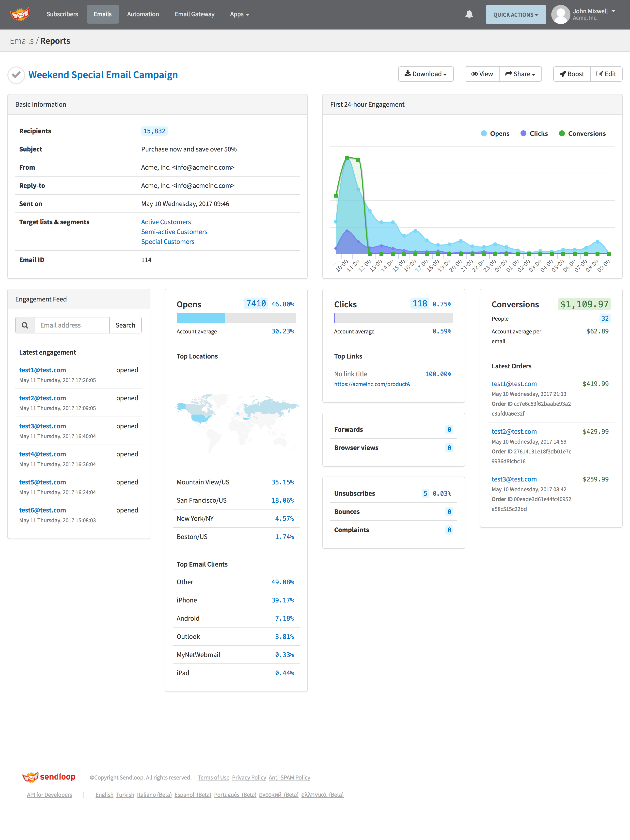
Task: Open the Active Customers list link
Action: pos(166,222)
